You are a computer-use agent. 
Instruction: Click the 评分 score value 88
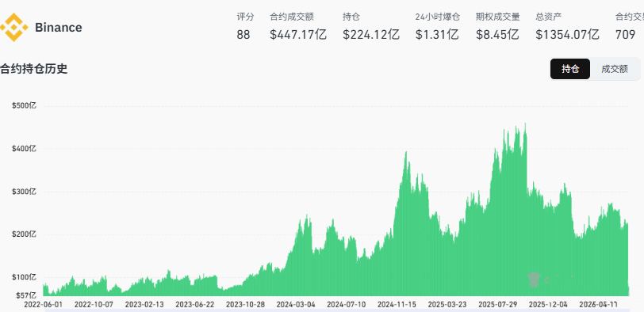pyautogui.click(x=243, y=34)
